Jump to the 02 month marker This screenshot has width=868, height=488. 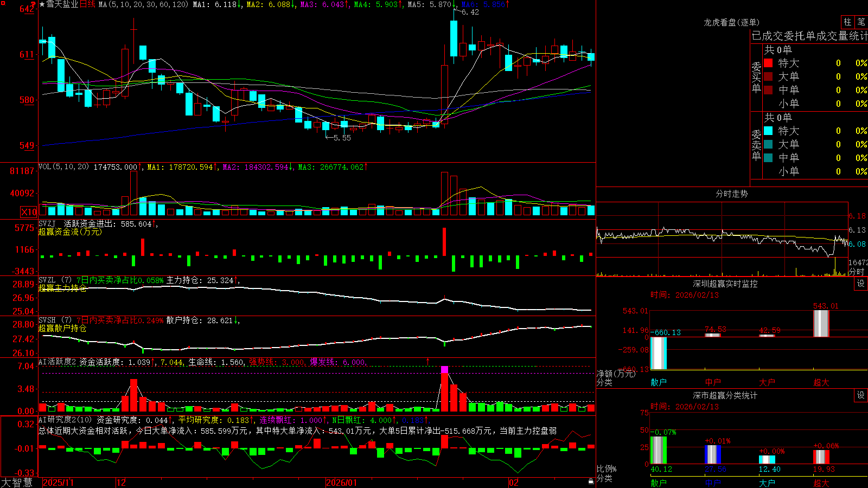[513, 483]
